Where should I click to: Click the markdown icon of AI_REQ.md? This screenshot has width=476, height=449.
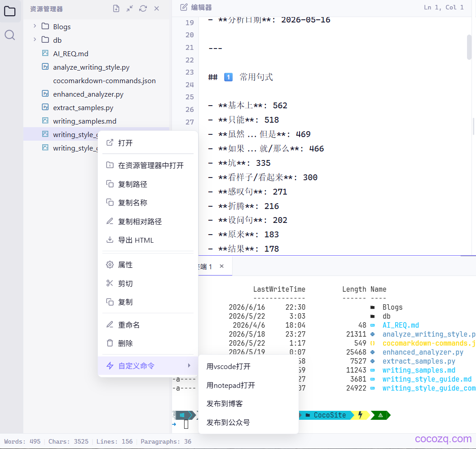click(45, 53)
